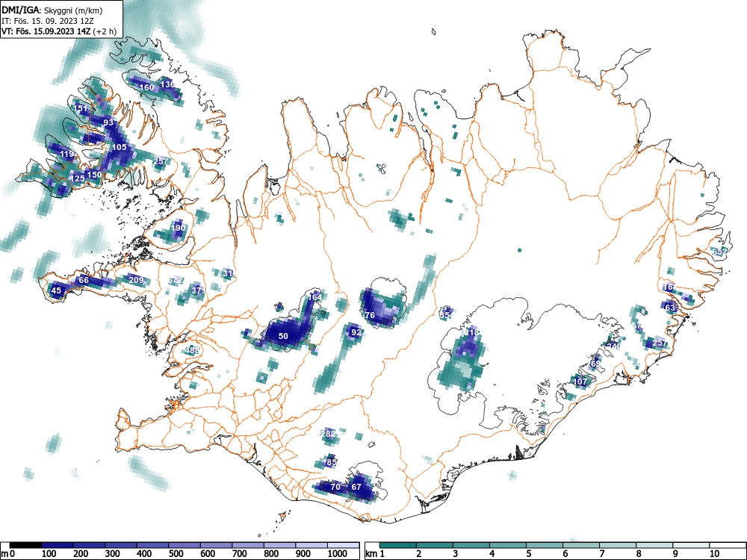Click the 'DMI/IGA: Skyggni (m/km)' title text
747x560 pixels.
coord(52,10)
